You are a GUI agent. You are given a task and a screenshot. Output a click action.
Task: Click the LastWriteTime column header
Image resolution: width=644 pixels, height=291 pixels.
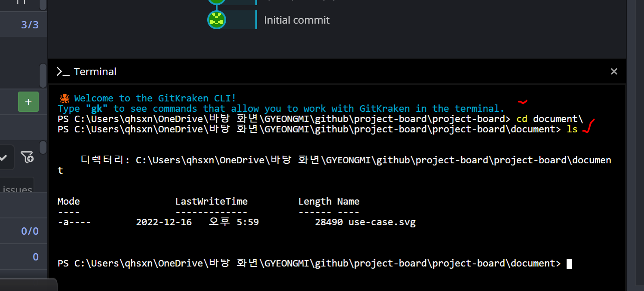[x=211, y=201]
